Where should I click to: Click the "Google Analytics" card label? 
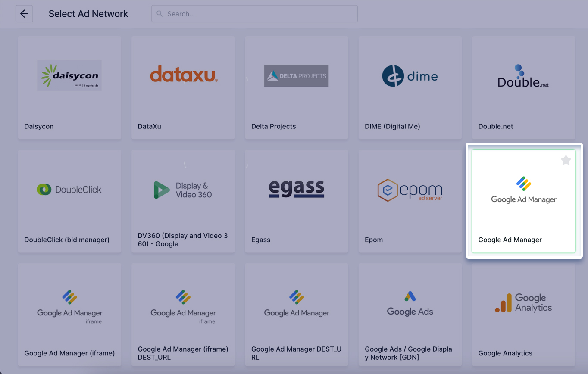click(x=505, y=353)
